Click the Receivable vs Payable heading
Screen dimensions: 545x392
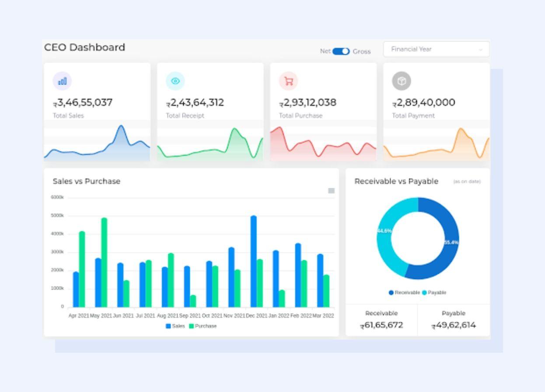396,181
